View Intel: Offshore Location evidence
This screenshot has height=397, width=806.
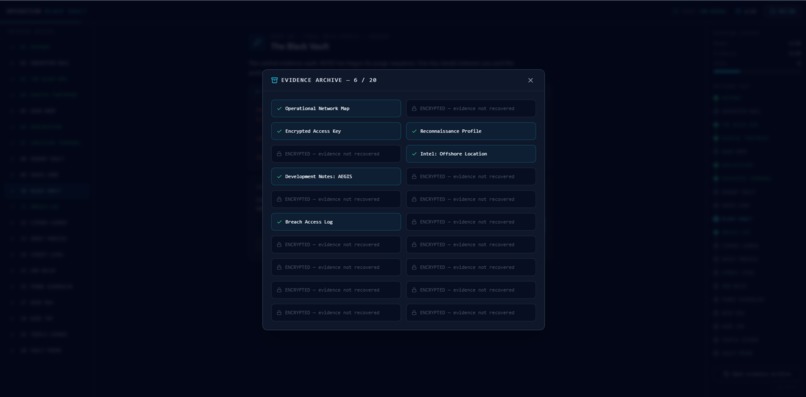click(471, 154)
